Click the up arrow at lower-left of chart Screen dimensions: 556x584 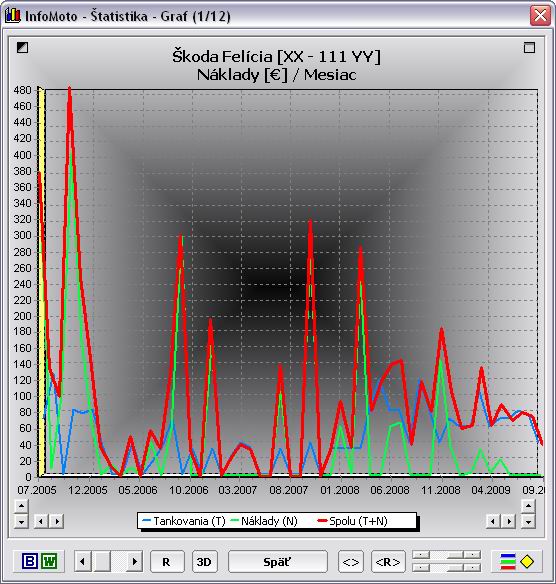(21, 506)
